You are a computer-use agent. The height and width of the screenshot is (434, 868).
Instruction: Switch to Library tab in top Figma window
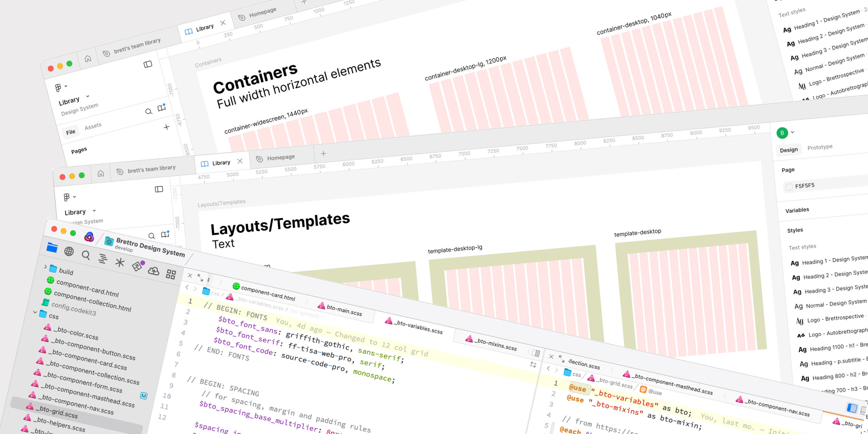click(204, 28)
